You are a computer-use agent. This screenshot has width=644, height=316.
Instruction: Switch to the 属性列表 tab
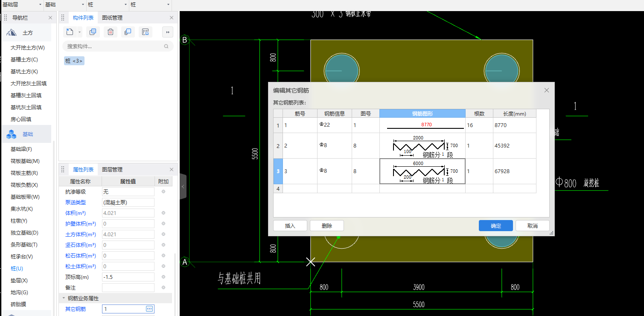coord(83,169)
